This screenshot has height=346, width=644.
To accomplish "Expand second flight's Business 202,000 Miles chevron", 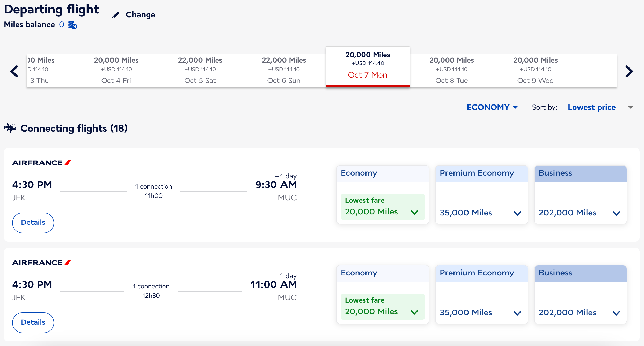I will coord(616,313).
